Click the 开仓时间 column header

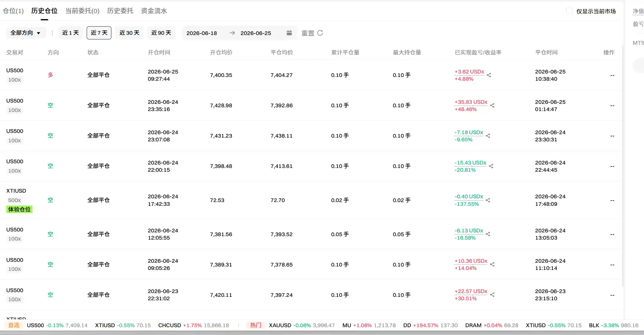point(159,52)
